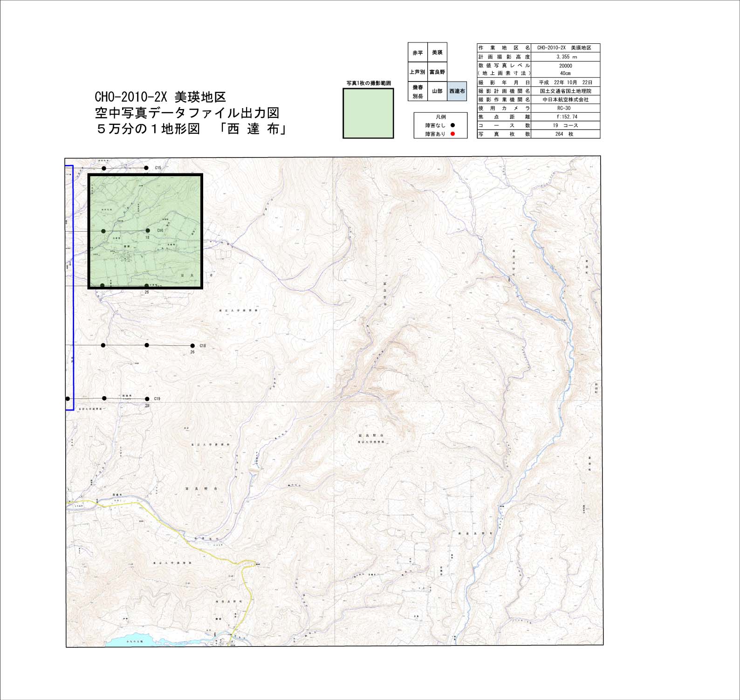Click the 40cm ground pixel size value
740x700 pixels.
pyautogui.click(x=565, y=73)
